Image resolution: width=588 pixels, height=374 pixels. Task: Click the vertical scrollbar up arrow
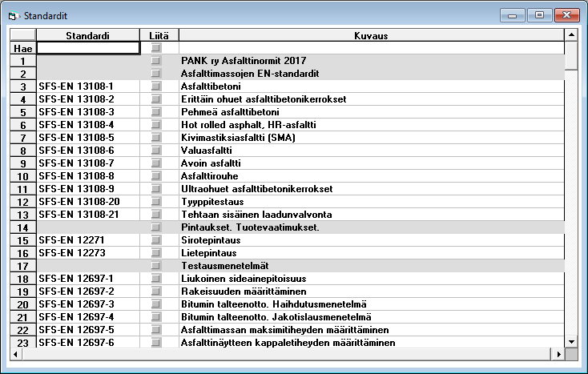point(571,35)
